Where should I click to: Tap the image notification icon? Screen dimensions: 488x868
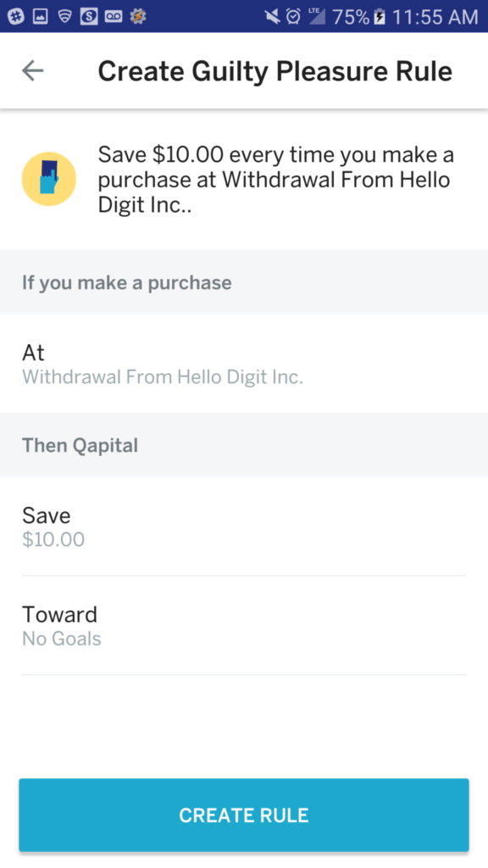pos(41,17)
